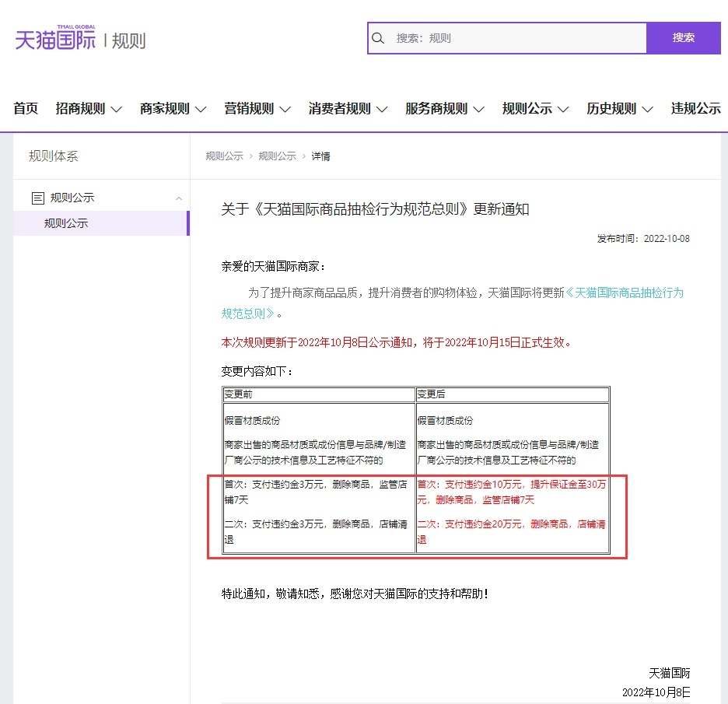The image size is (728, 704).
Task: Open the 历史规则 menu
Action: tap(611, 109)
